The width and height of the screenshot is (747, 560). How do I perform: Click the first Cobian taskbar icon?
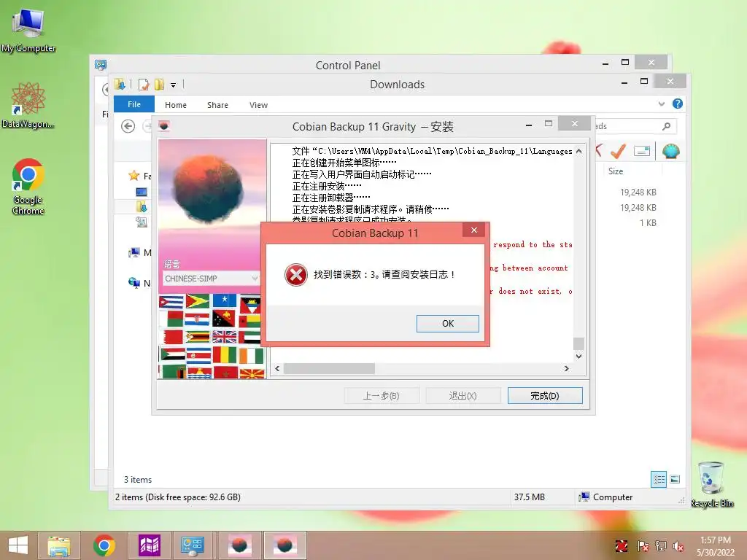pyautogui.click(x=239, y=545)
